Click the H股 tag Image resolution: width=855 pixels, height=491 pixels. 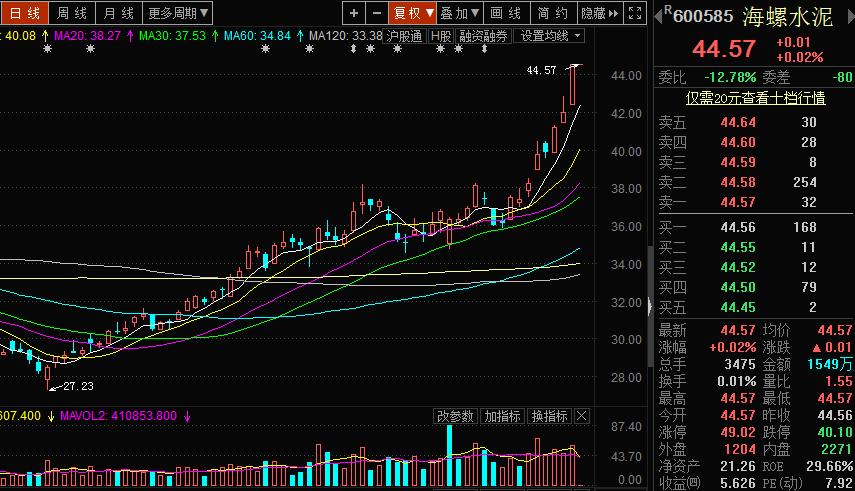coord(441,35)
